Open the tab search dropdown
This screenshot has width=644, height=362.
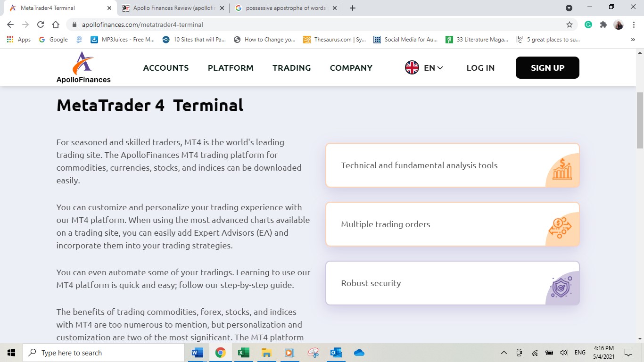(569, 8)
